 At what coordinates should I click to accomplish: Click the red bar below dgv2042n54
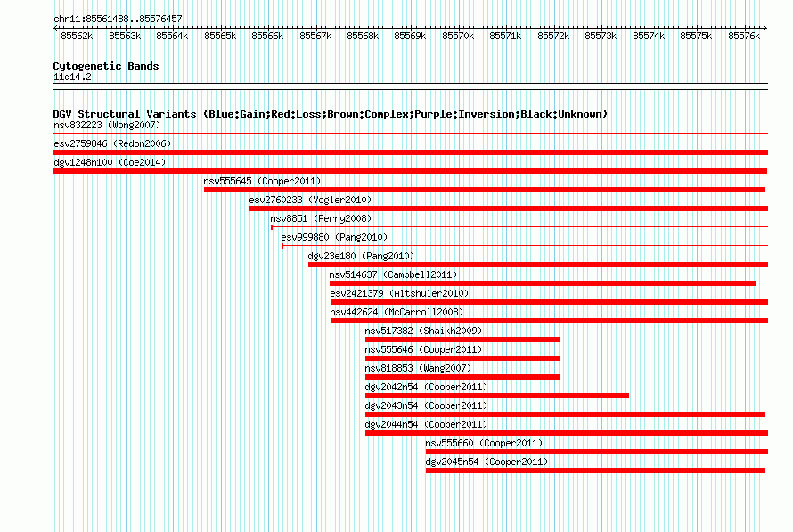pos(497,396)
